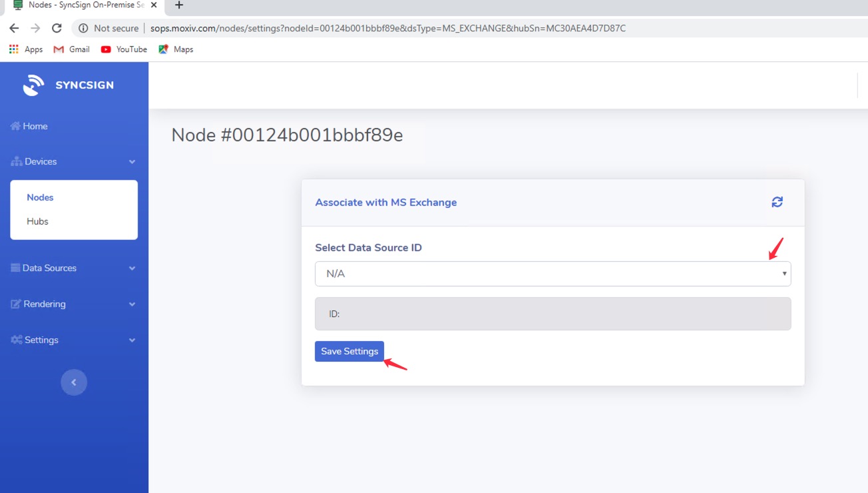Open the Apps bookmark
Image resolution: width=868 pixels, height=493 pixels.
[26, 49]
